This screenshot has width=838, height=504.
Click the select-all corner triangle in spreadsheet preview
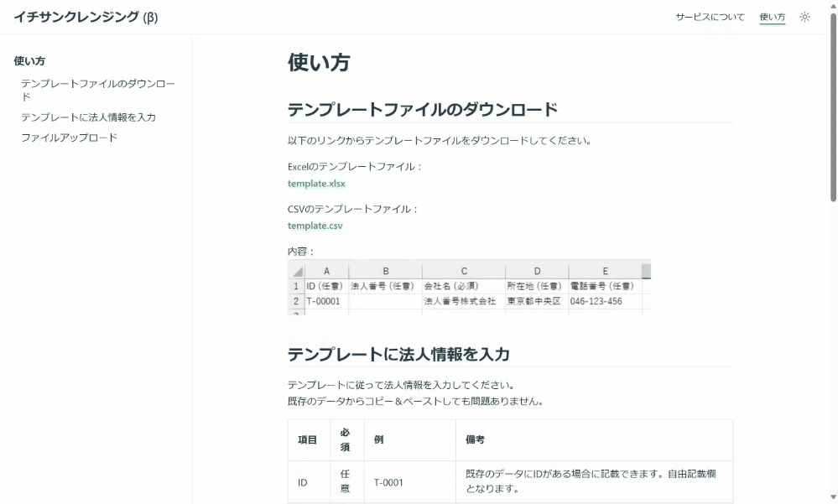pos(297,272)
